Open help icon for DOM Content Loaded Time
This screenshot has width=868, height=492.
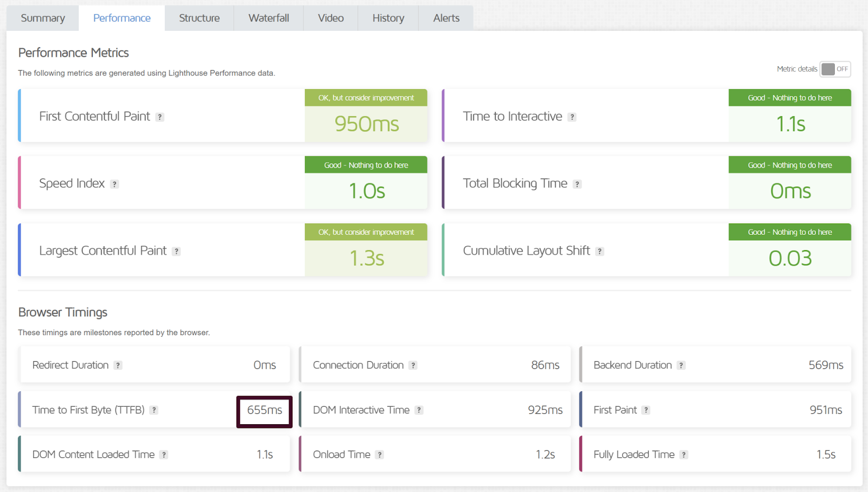[x=164, y=455]
